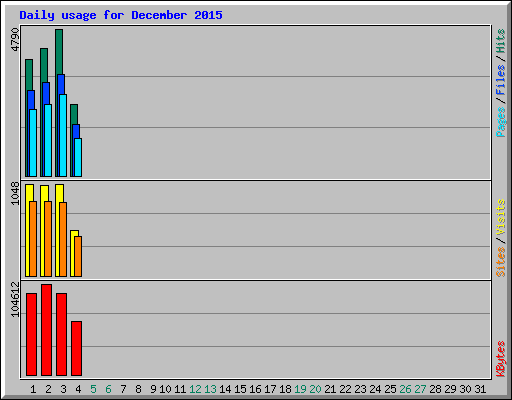This screenshot has width=512, height=400.
Task: Select the orange Sites bar for day 4
Action: [78, 256]
